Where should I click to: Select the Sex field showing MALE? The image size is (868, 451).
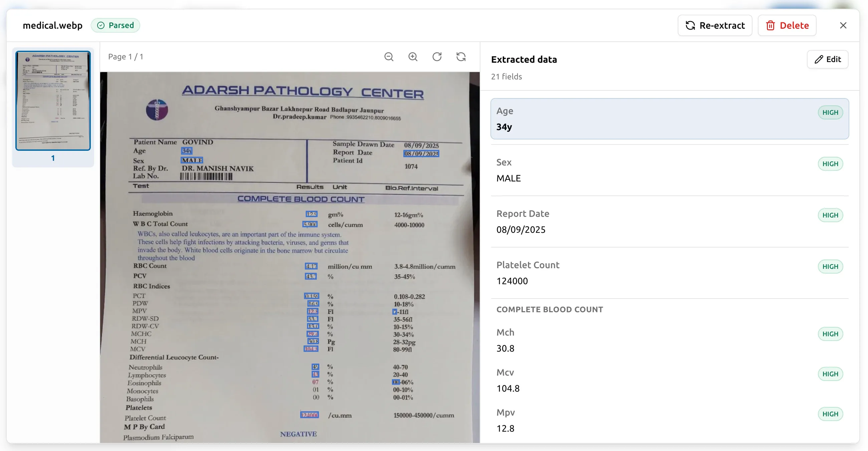pos(670,170)
